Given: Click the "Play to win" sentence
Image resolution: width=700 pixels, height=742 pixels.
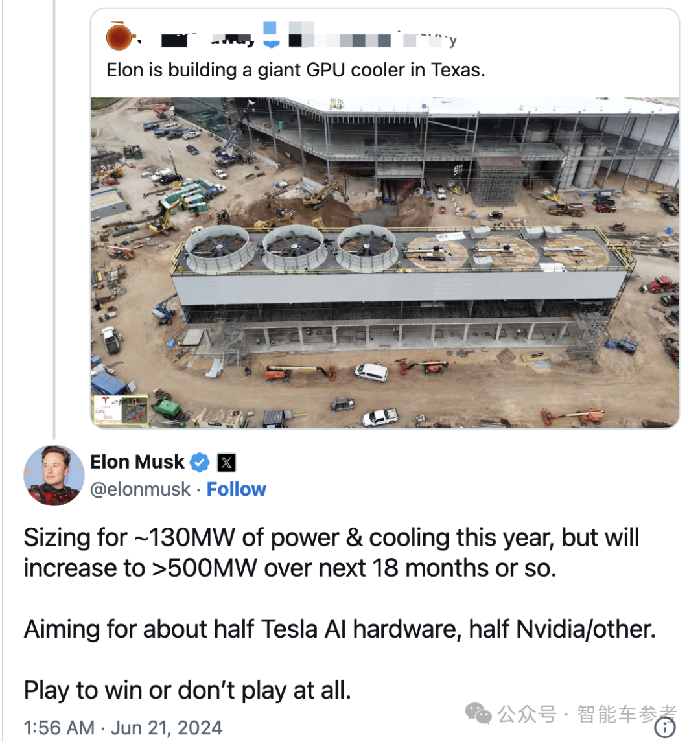Looking at the screenshot, I should tap(187, 690).
